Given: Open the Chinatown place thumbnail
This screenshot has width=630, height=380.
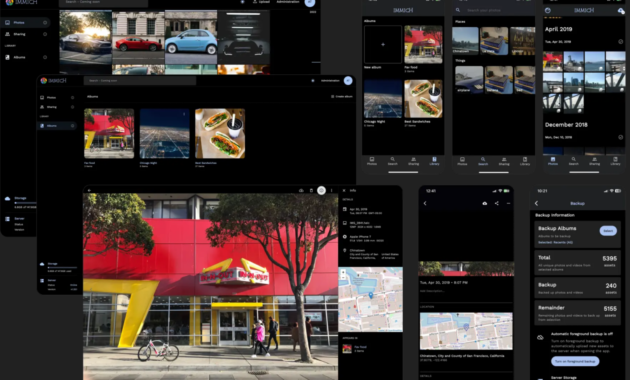Looking at the screenshot, I should (x=465, y=41).
